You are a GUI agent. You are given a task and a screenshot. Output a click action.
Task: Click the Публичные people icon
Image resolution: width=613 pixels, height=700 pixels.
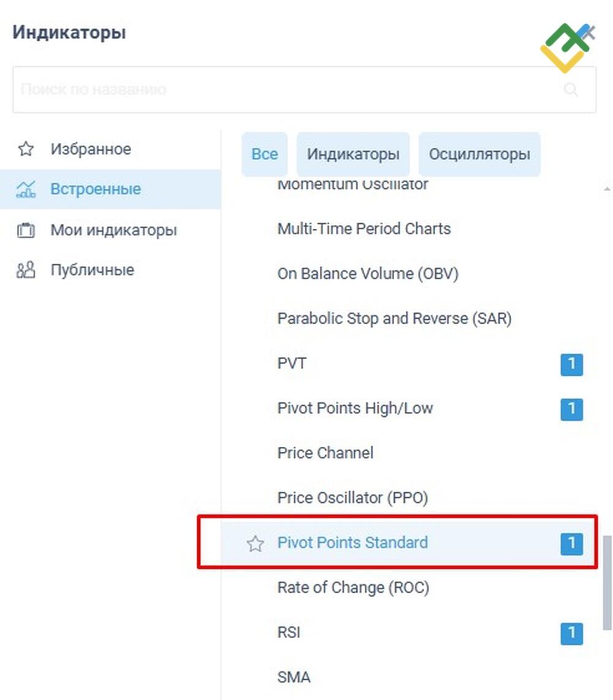(26, 270)
